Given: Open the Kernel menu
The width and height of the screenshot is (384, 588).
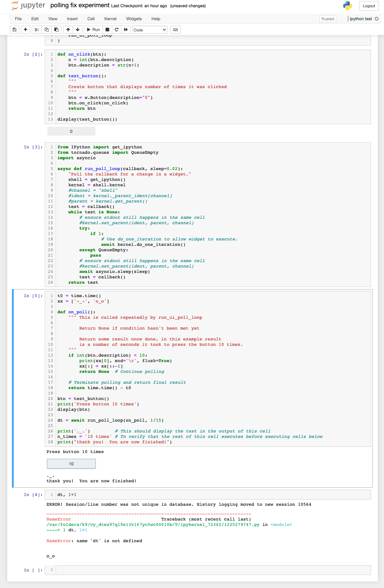Looking at the screenshot, I should tap(111, 19).
